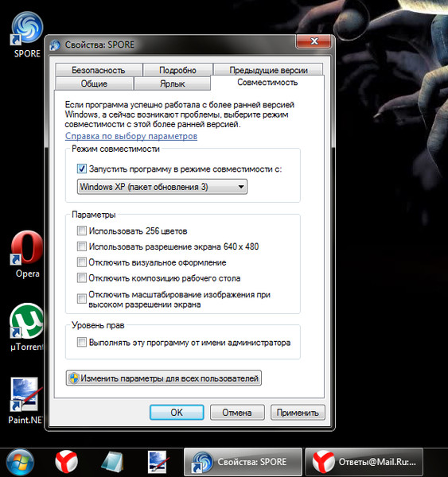
Task: Select the Совместимость tab
Action: pos(267,83)
